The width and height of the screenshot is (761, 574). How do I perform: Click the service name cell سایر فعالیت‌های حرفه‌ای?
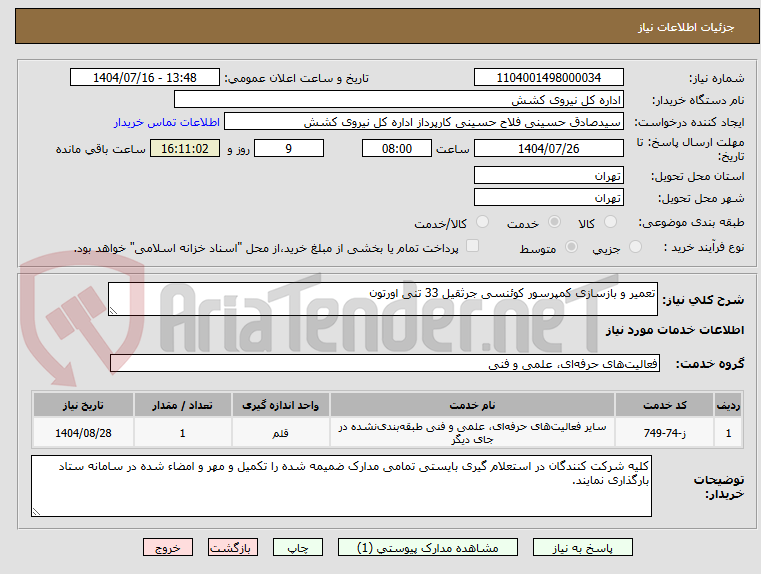coord(472,433)
